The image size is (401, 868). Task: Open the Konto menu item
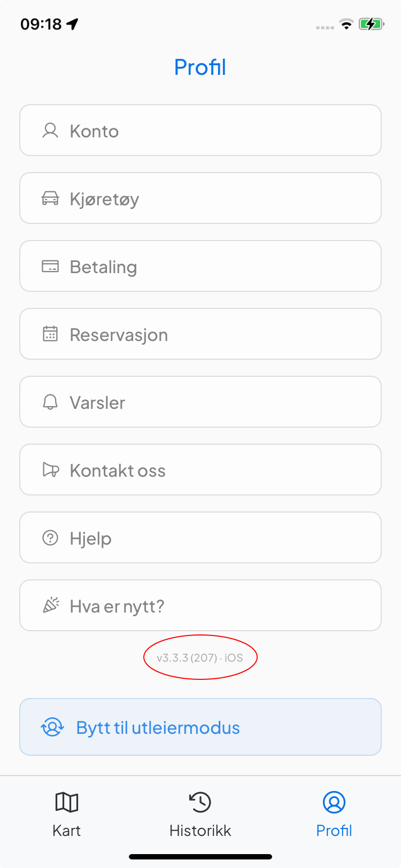click(200, 130)
